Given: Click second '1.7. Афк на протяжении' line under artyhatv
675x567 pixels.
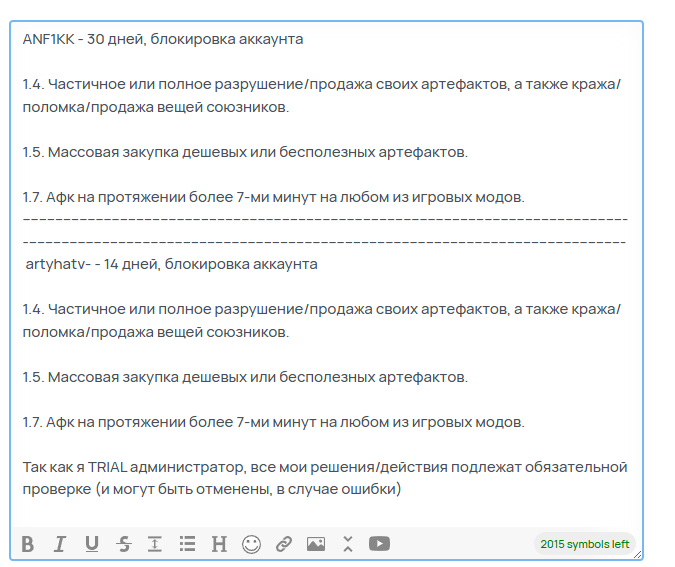Looking at the screenshot, I should (x=273, y=422).
